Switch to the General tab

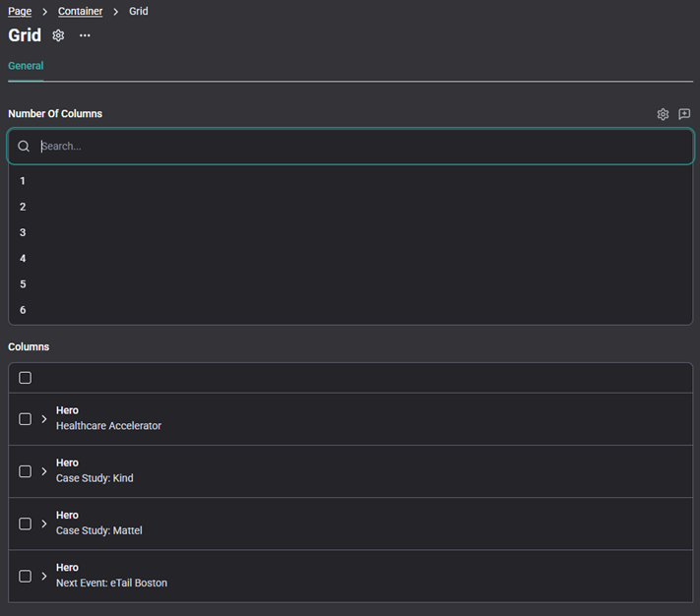(26, 66)
